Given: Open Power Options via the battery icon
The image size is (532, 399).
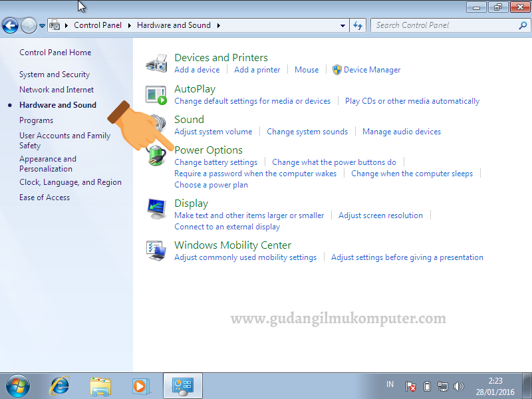Looking at the screenshot, I should coord(158,156).
